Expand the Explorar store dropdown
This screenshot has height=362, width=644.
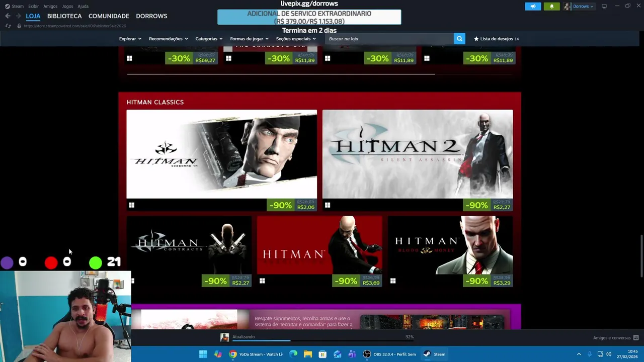(130, 39)
